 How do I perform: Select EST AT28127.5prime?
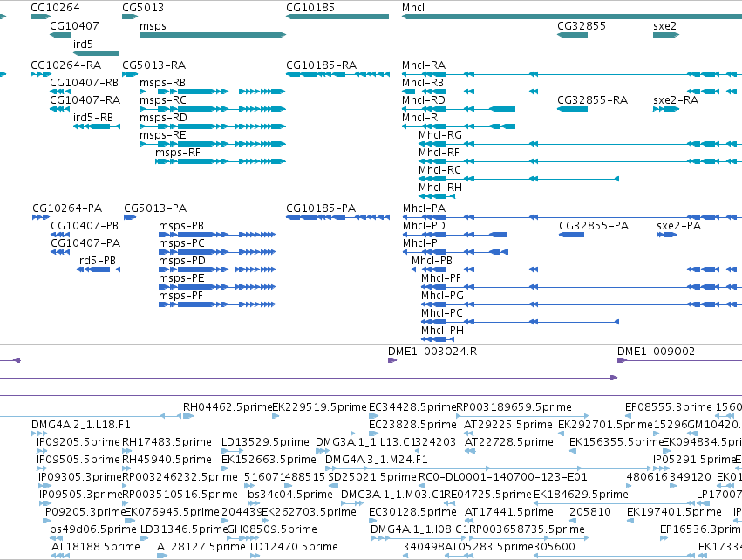click(x=162, y=556)
